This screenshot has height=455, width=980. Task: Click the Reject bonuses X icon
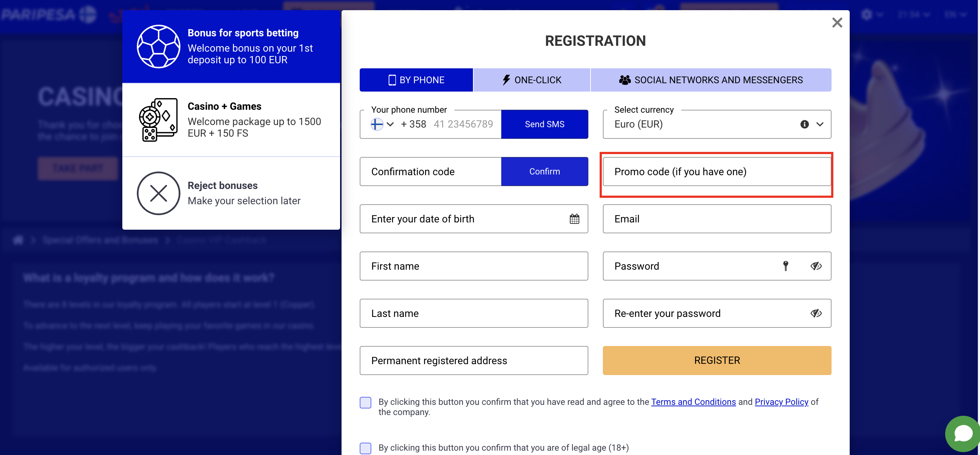click(159, 193)
